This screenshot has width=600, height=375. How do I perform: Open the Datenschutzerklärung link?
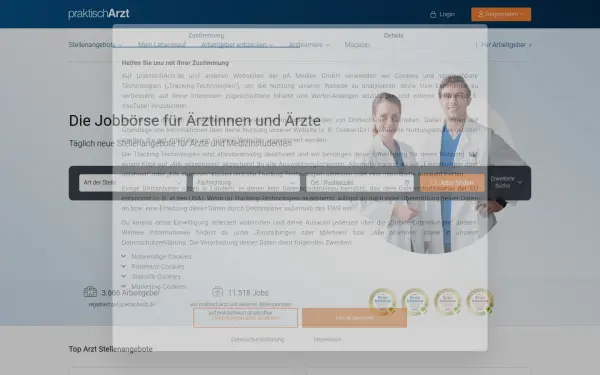tap(257, 339)
